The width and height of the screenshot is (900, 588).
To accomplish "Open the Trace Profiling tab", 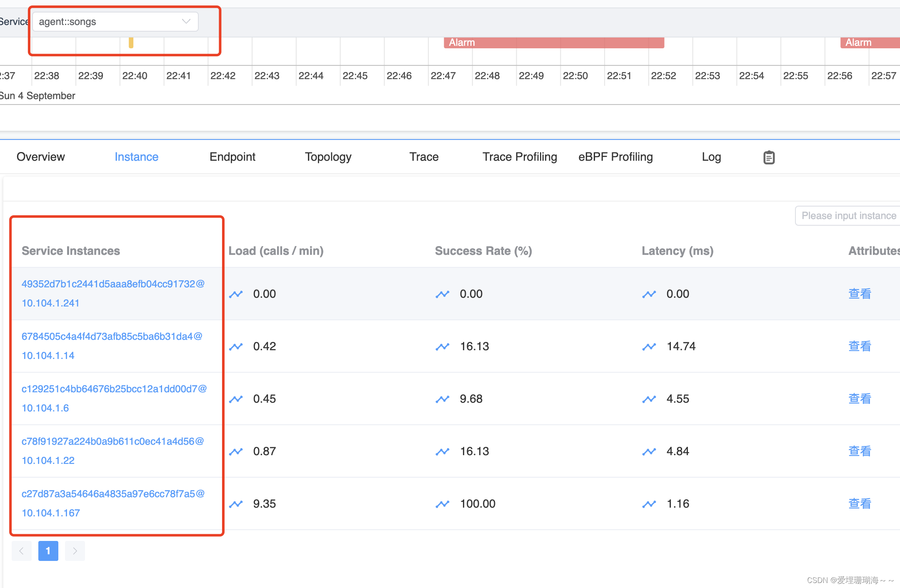I will pos(520,157).
